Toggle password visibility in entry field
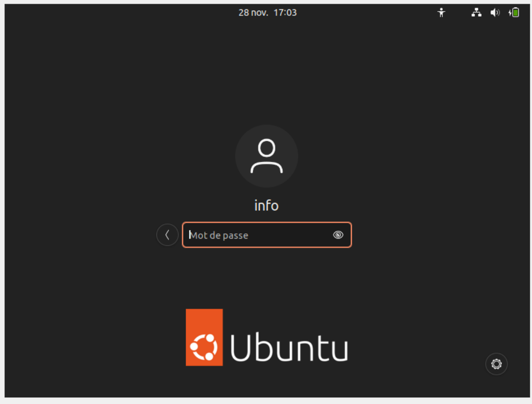 pos(338,235)
